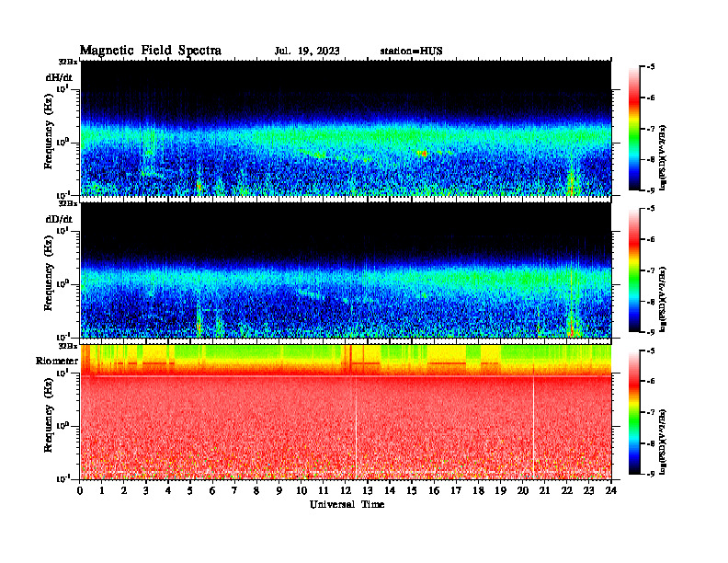Click the hour "21" tick label
The height and width of the screenshot is (563, 728).
544,490
